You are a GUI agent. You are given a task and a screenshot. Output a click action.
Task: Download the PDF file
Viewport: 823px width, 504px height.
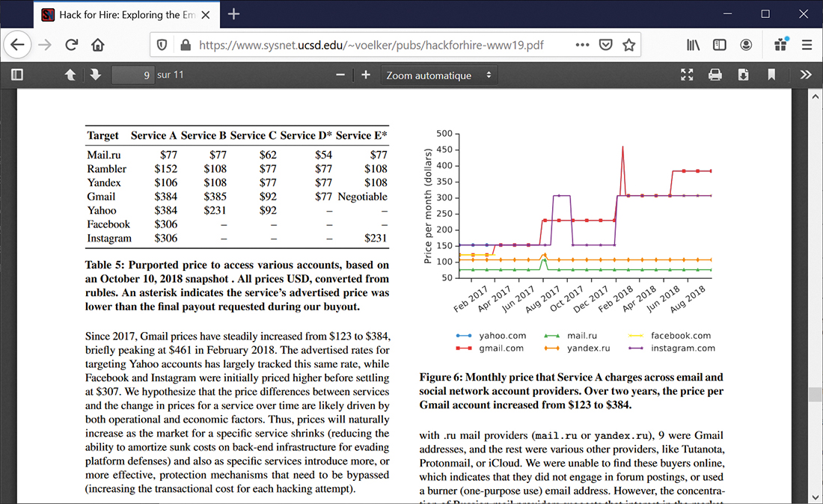(x=743, y=75)
